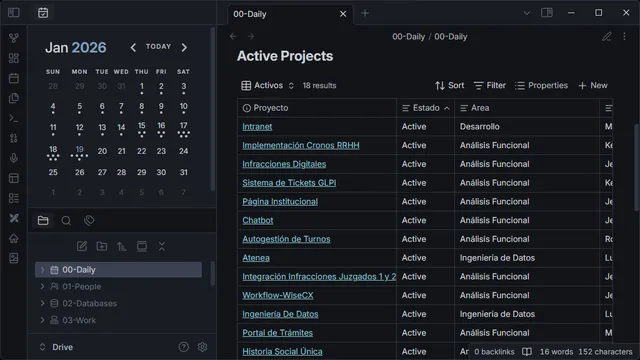Open a new tab with plus button
The image size is (640, 360).
pyautogui.click(x=365, y=13)
